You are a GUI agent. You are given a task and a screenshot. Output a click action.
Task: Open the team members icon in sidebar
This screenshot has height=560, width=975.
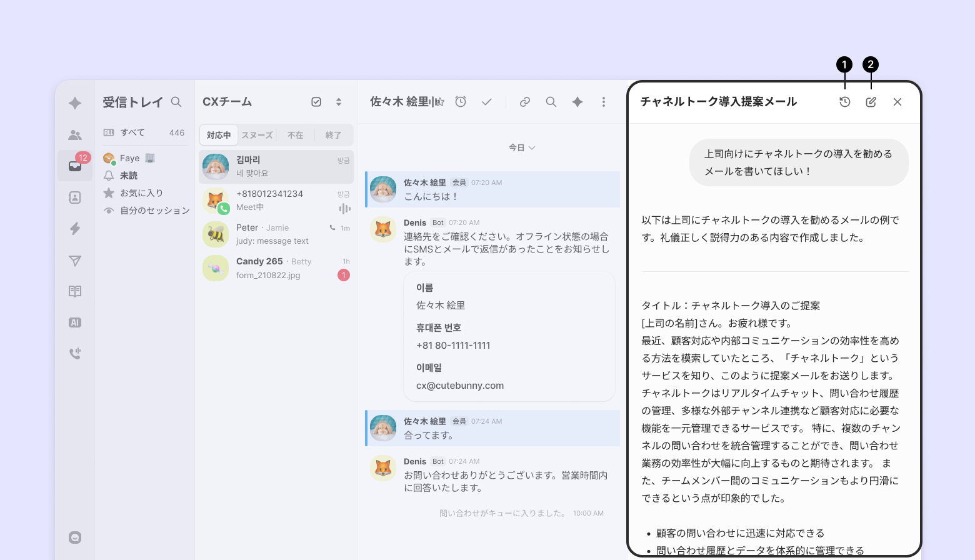(x=75, y=134)
